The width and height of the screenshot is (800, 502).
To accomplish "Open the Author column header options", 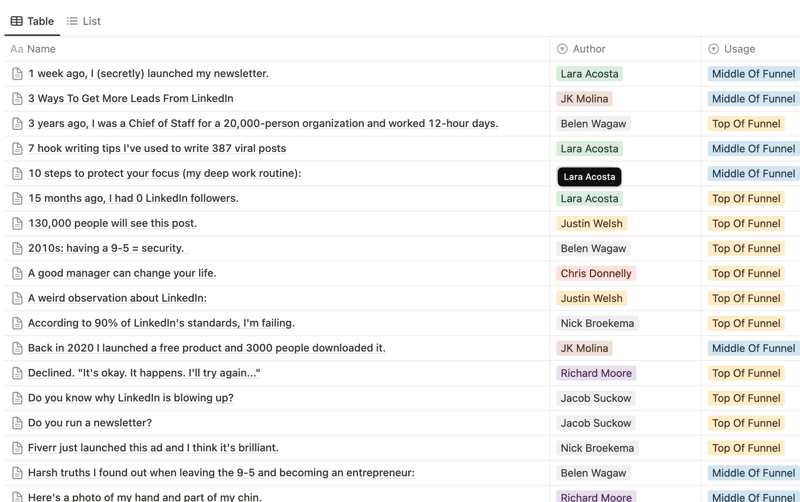I will click(588, 49).
